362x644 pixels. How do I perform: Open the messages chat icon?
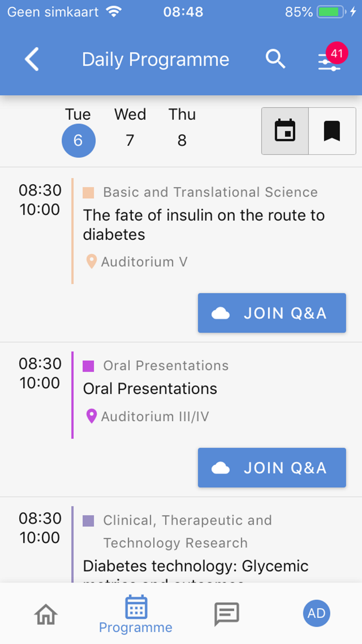click(x=227, y=614)
